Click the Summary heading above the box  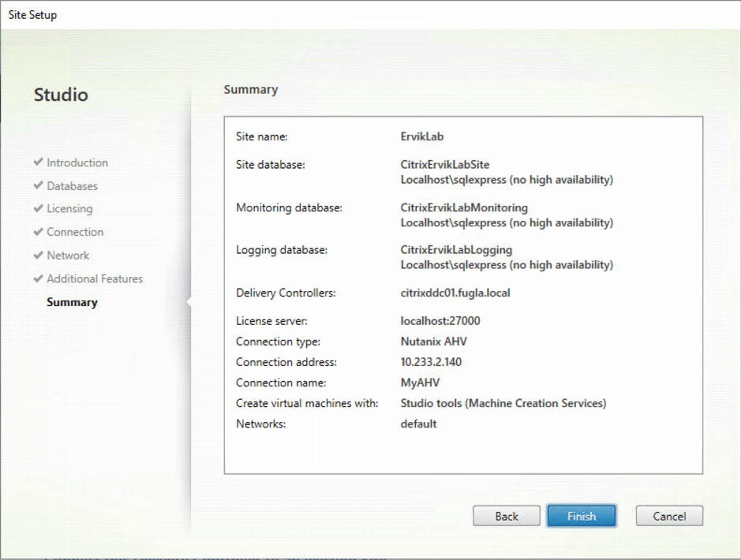pos(250,89)
